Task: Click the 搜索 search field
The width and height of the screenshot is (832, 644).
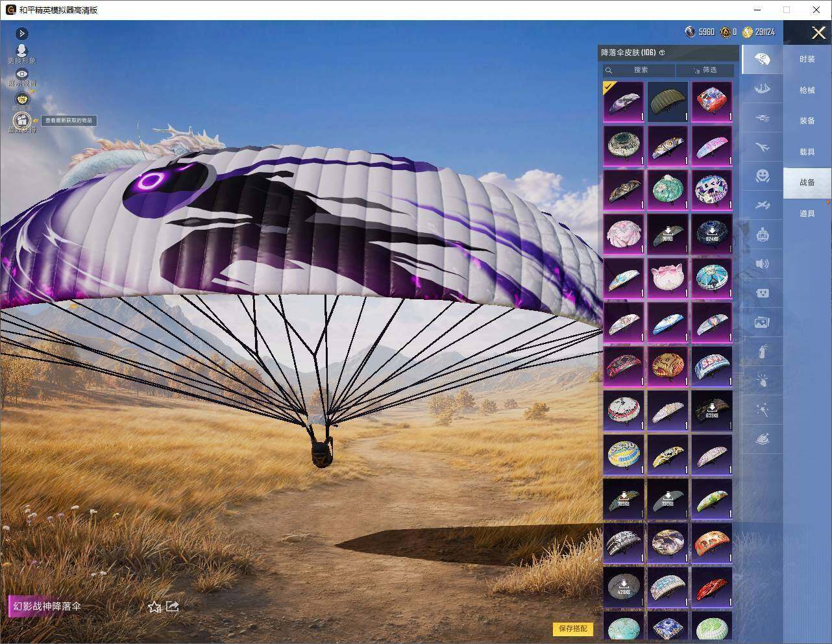Action: [x=639, y=70]
